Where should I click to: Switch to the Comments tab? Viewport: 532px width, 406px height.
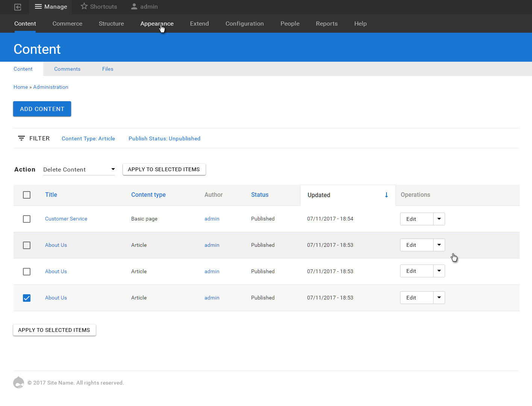pos(67,69)
